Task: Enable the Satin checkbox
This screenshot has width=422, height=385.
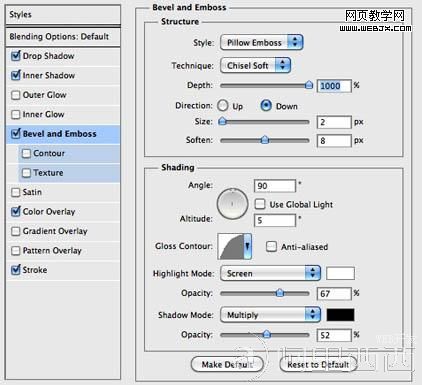Action: 15,192
